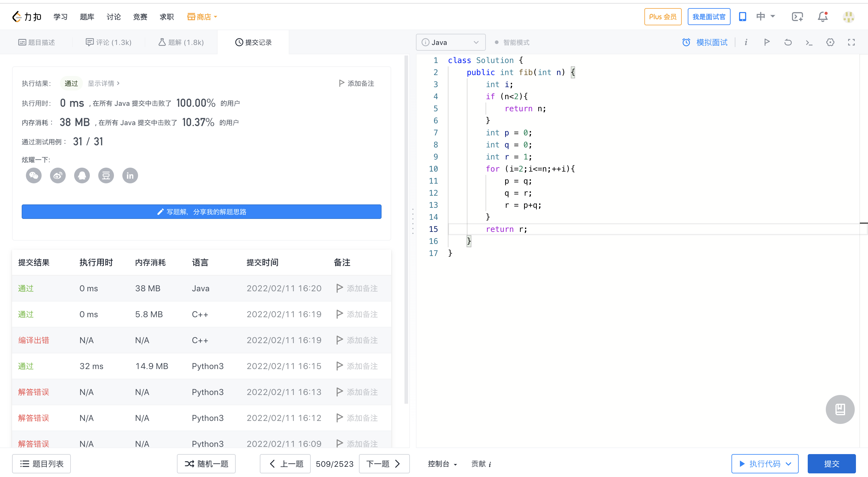Image resolution: width=868 pixels, height=477 pixels.
Task: Click 贡献 contribute link
Action: coord(478,464)
